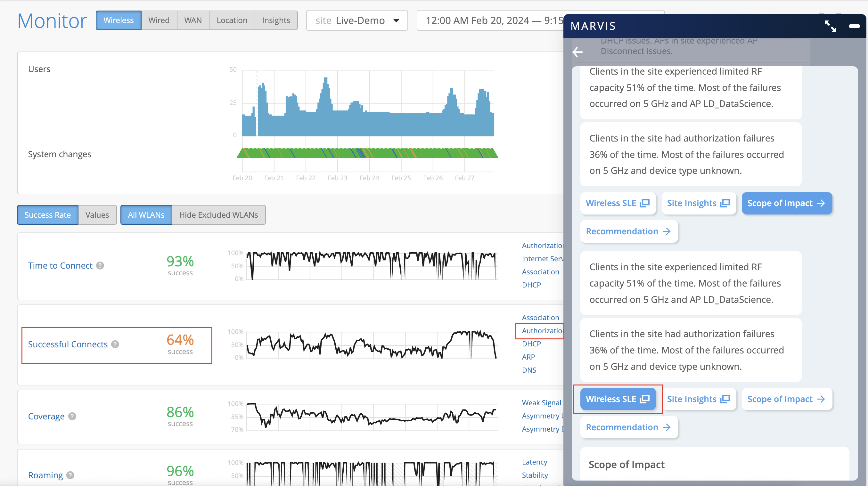Open Authorization classifier under Successful Connects
Image resolution: width=868 pixels, height=486 pixels.
pyautogui.click(x=542, y=331)
